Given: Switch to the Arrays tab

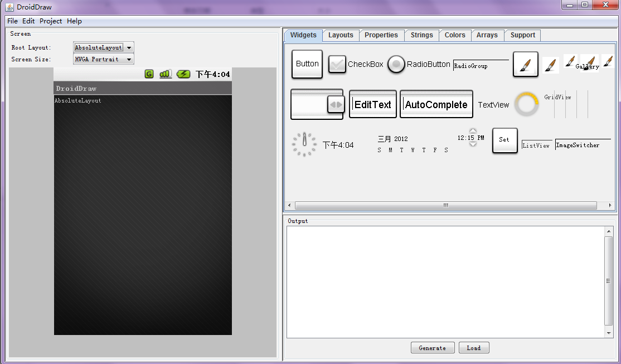Looking at the screenshot, I should [487, 35].
